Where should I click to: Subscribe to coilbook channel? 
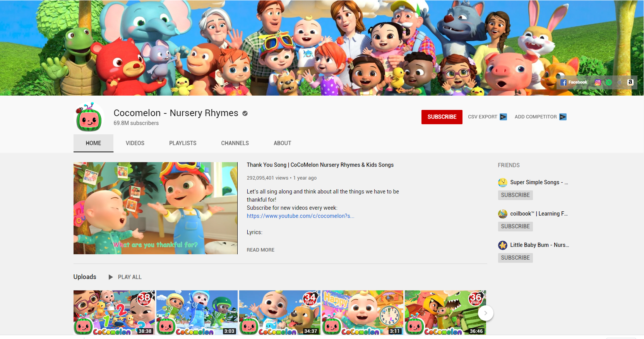click(x=516, y=226)
